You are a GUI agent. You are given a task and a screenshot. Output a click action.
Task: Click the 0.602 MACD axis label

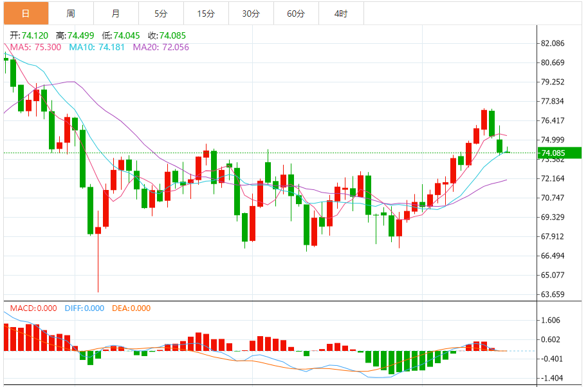551,340
